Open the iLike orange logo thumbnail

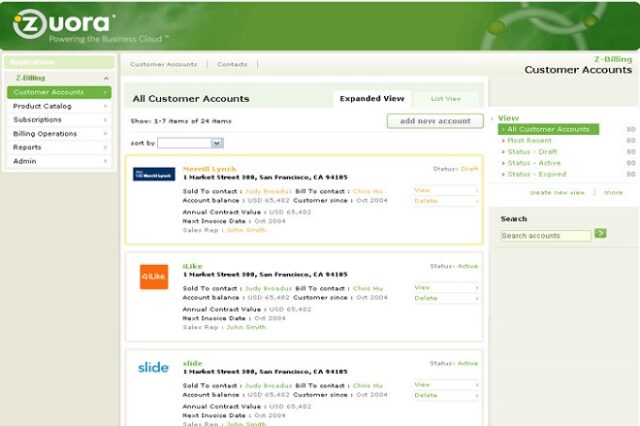[x=154, y=277]
